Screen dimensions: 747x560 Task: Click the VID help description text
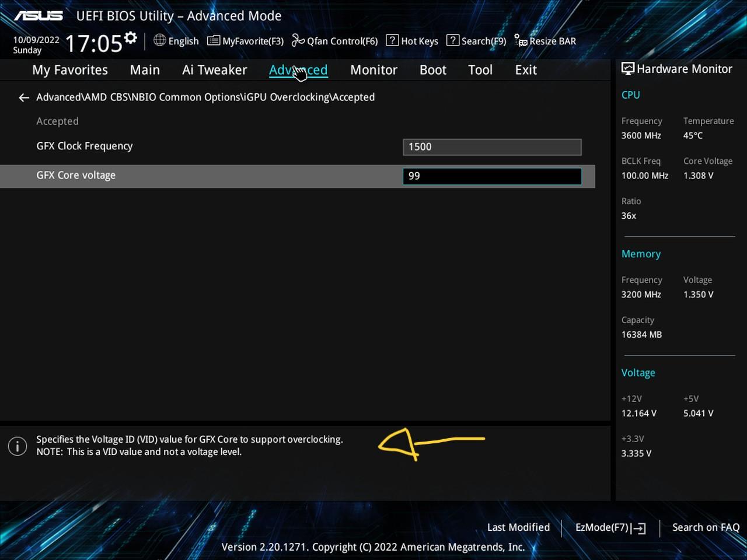tap(189, 446)
